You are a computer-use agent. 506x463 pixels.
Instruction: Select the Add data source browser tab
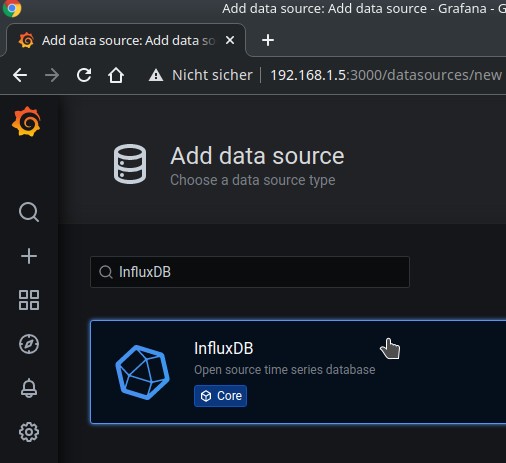click(x=126, y=40)
